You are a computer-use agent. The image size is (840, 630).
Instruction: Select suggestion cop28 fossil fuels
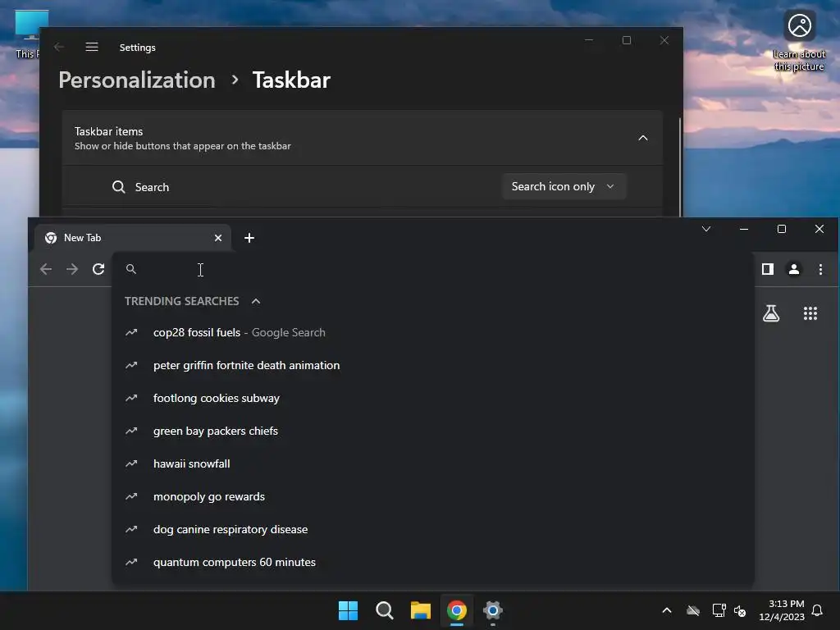coord(433,333)
